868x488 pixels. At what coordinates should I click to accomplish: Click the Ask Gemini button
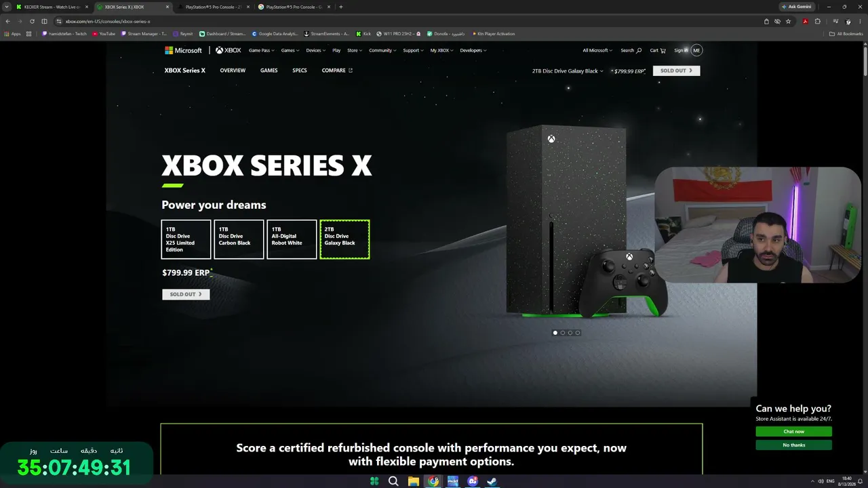pyautogui.click(x=797, y=7)
